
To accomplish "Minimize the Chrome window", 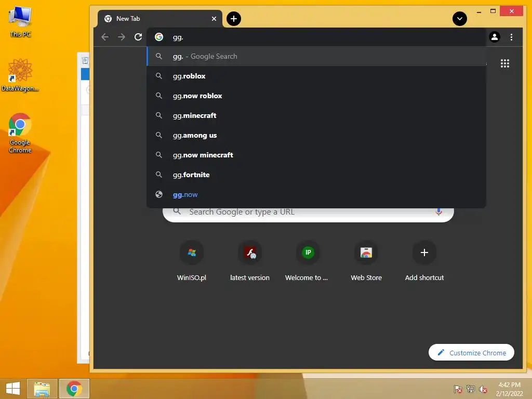I will pos(478,12).
